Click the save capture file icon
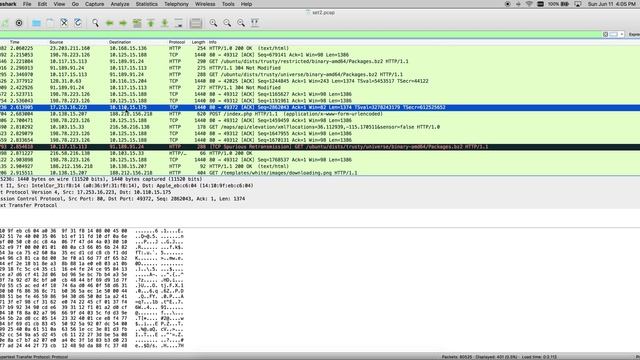Screen dimensions: 640x360 (50, 23)
